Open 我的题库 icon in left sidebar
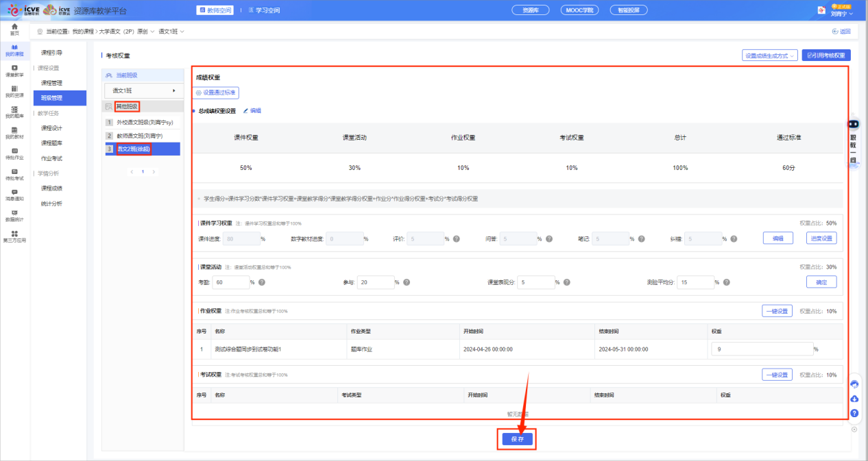The height and width of the screenshot is (461, 868). point(14,112)
